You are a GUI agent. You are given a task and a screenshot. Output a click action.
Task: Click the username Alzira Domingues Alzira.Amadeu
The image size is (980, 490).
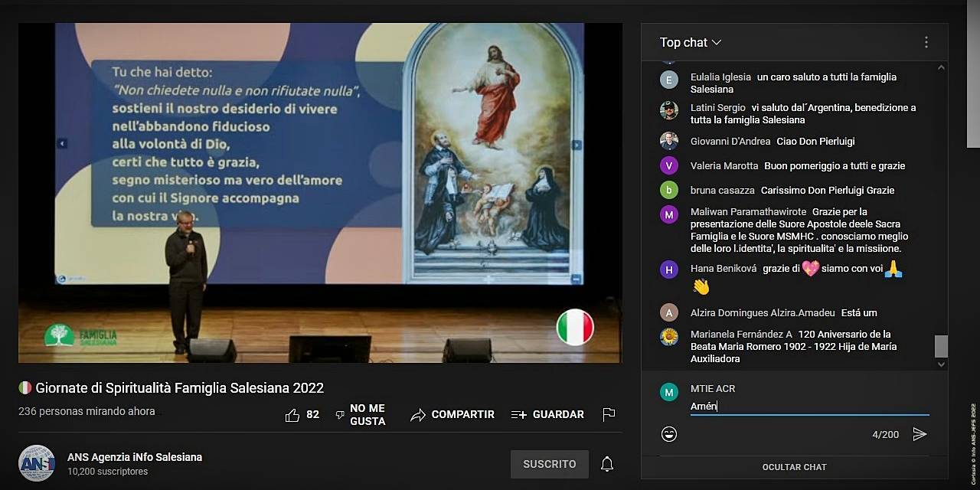763,313
